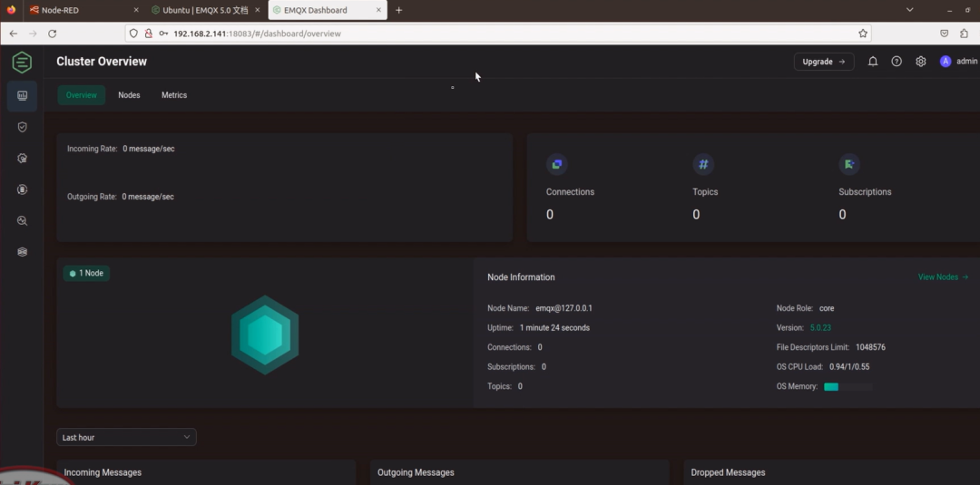Close the EMQX Dashboard tab
The image size is (980, 485).
pyautogui.click(x=378, y=10)
